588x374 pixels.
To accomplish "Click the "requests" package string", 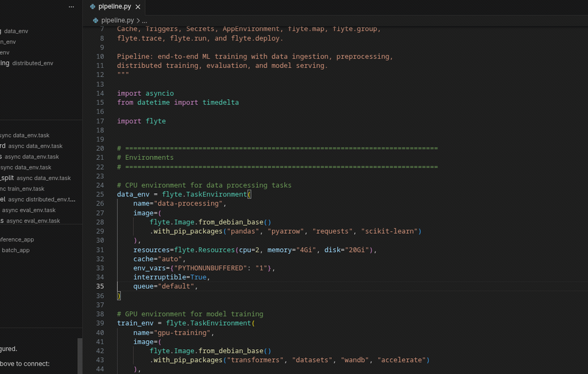I will click(333, 231).
